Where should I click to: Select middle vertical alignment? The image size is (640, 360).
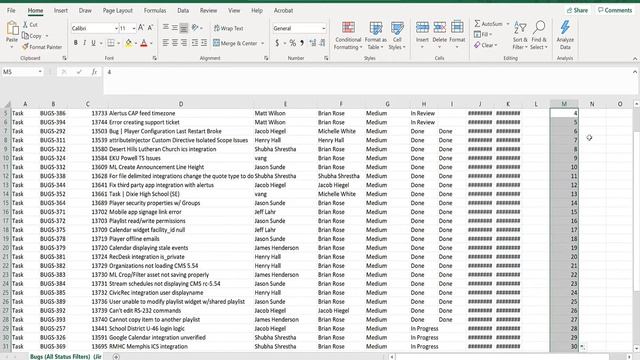175,28
